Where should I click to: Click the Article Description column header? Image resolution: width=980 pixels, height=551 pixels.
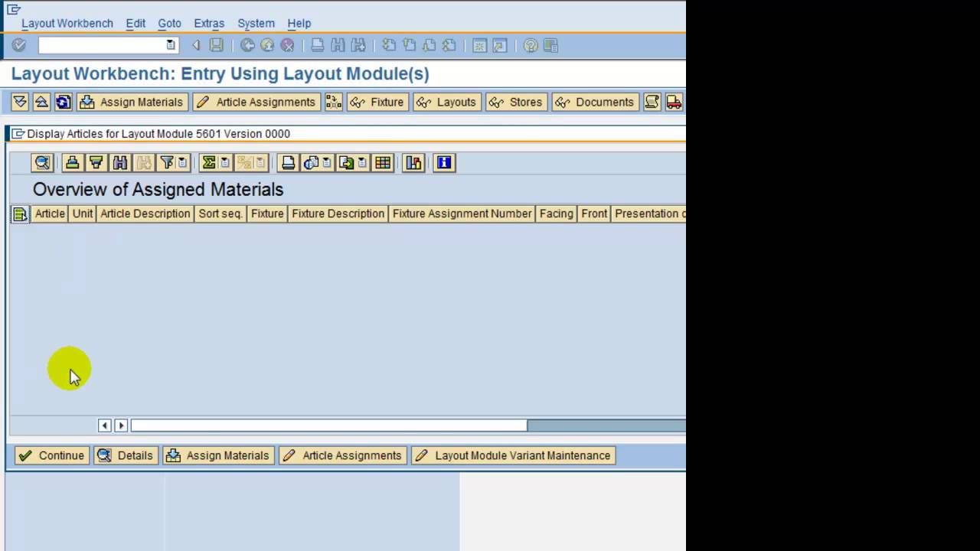click(x=145, y=214)
